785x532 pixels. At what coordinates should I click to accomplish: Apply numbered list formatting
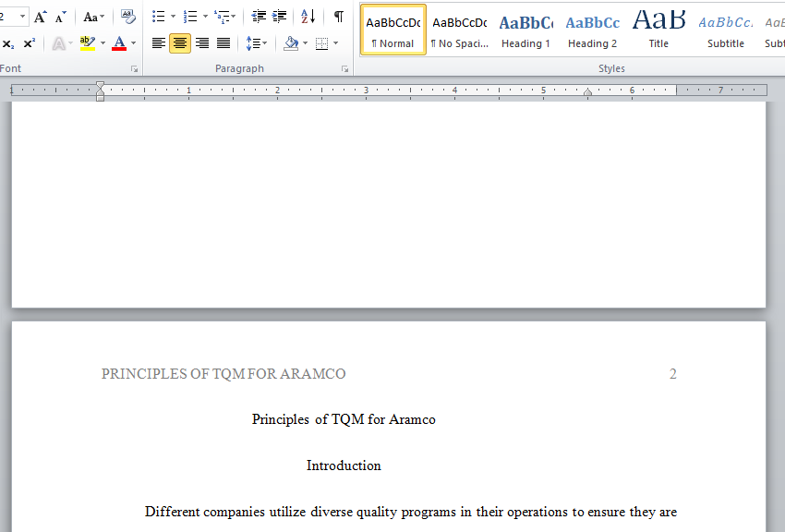pyautogui.click(x=189, y=17)
